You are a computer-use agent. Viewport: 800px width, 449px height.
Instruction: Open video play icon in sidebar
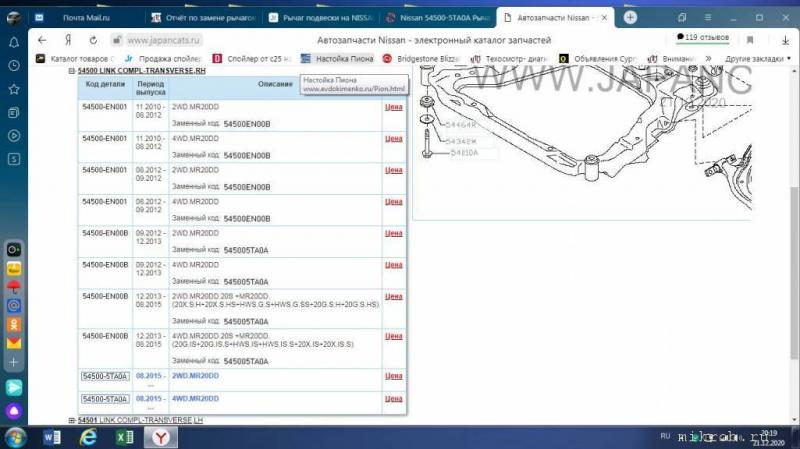point(14,136)
